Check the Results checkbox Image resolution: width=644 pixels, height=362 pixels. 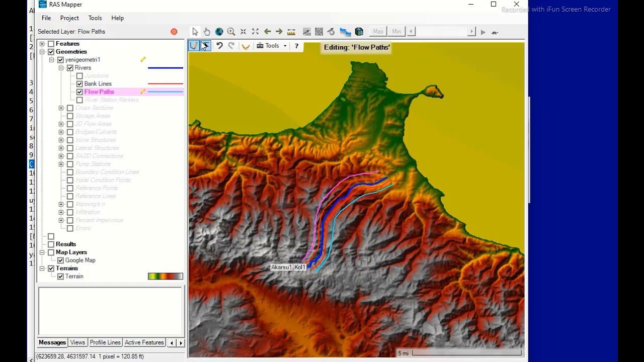[51, 244]
